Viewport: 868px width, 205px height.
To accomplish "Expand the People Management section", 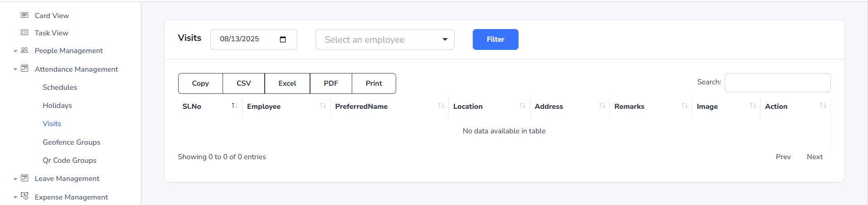I will (x=15, y=51).
